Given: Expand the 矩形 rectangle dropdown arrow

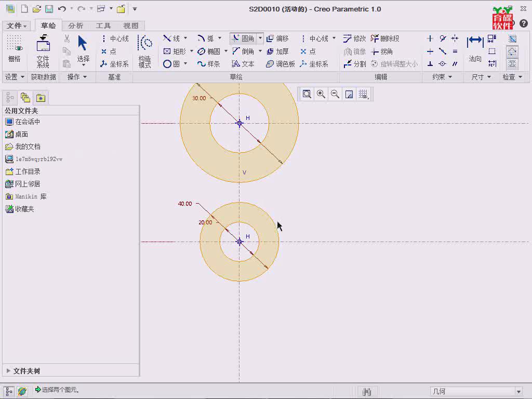Looking at the screenshot, I should click(x=192, y=51).
